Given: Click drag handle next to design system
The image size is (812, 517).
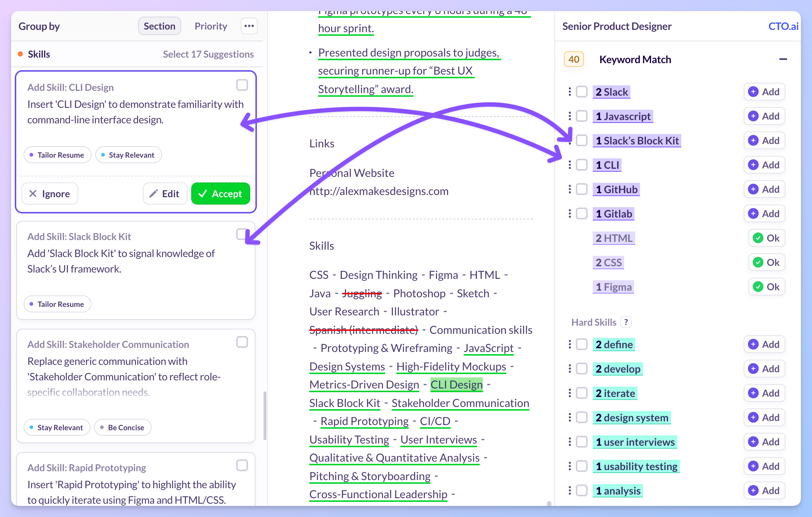Looking at the screenshot, I should (570, 417).
